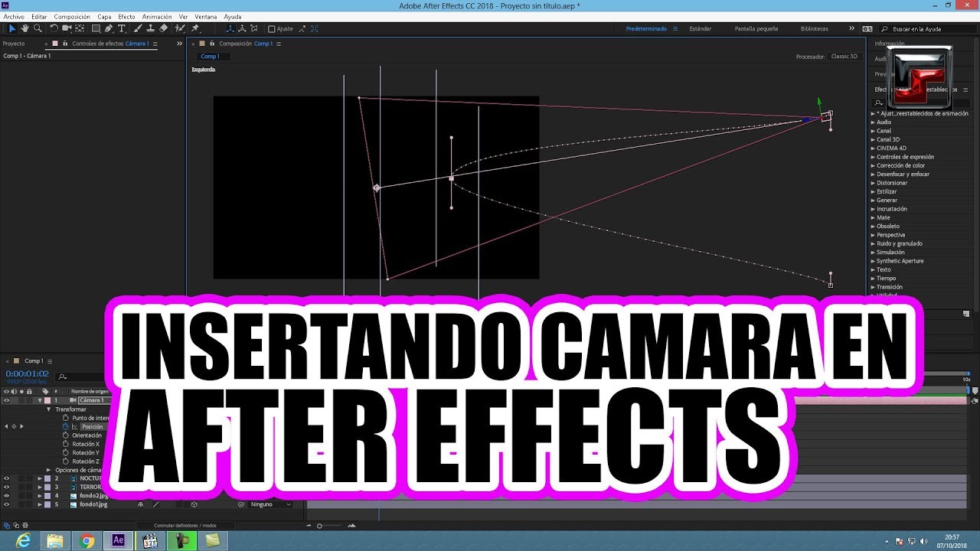This screenshot has height=551, width=980.
Task: Select the Selection arrow tool
Action: click(12, 28)
